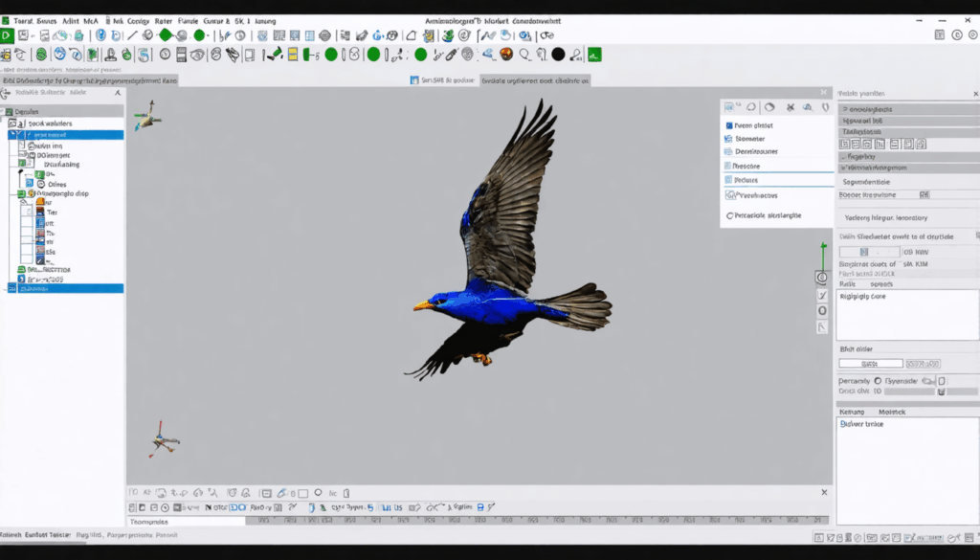
Task: Click the input field with the blue square
Action: click(869, 252)
